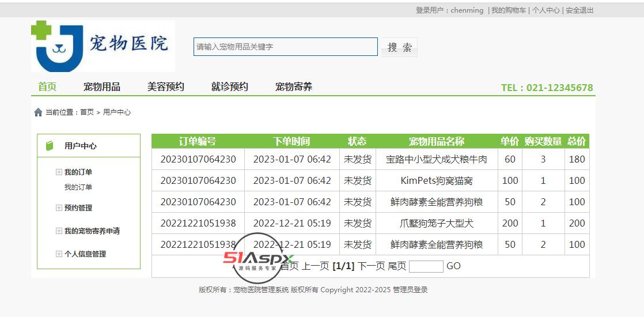Click unit price 60 cell

click(x=510, y=159)
